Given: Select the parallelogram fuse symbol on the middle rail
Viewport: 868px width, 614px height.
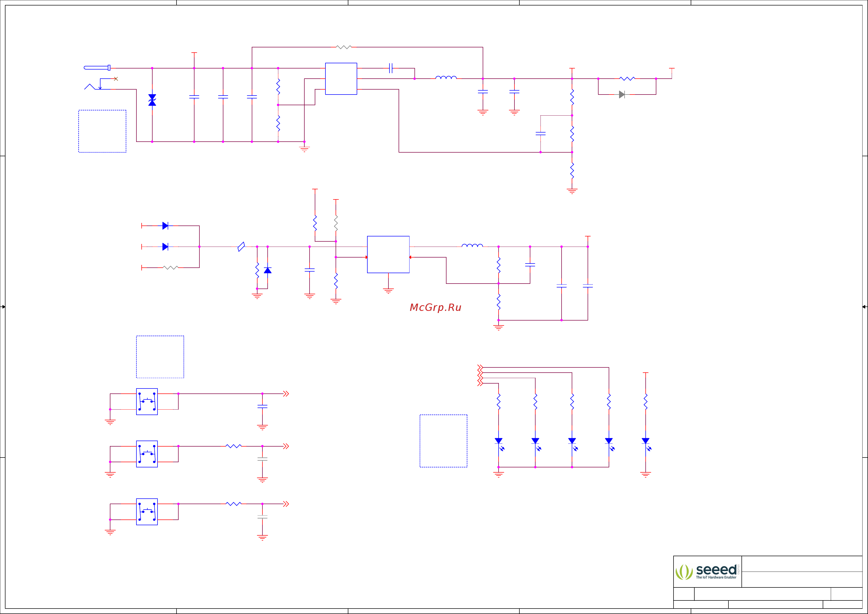Looking at the screenshot, I should 241,247.
